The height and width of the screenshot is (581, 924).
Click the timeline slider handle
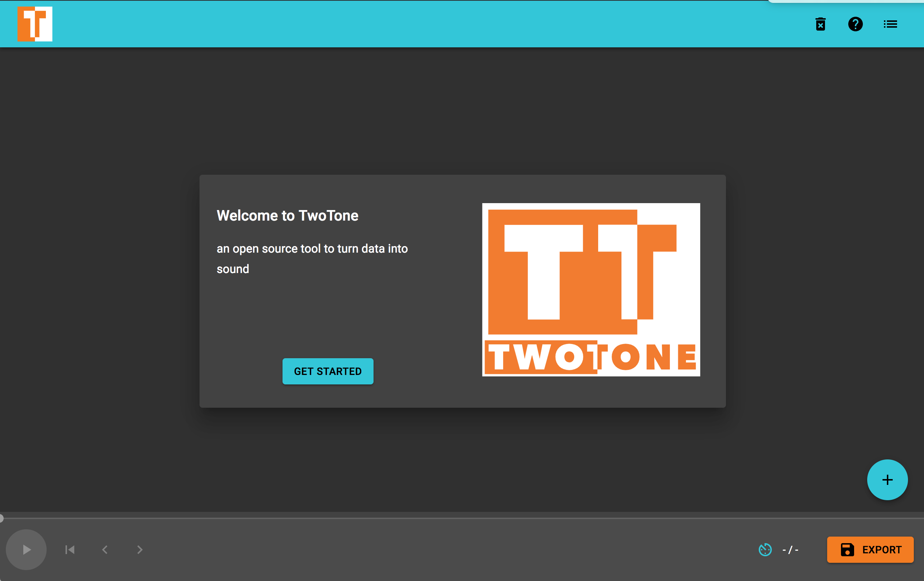[x=1, y=518]
